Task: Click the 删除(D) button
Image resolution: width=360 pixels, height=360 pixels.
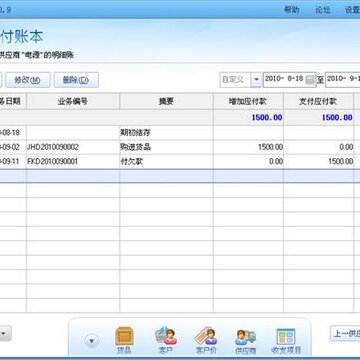Action: [76, 80]
